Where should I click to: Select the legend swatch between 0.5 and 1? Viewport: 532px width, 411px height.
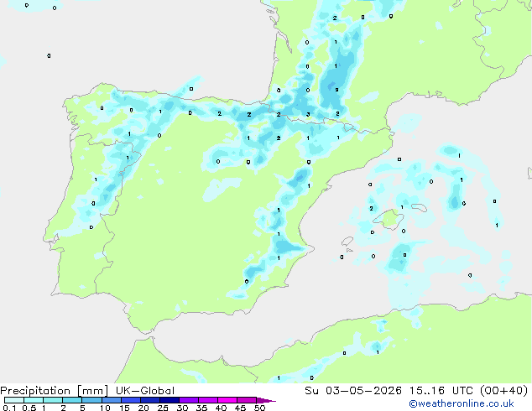34,400
